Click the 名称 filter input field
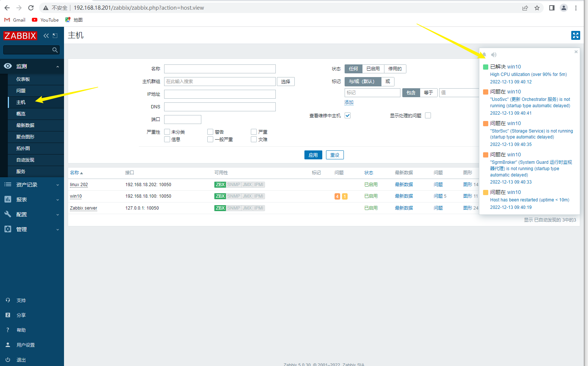 (x=220, y=69)
